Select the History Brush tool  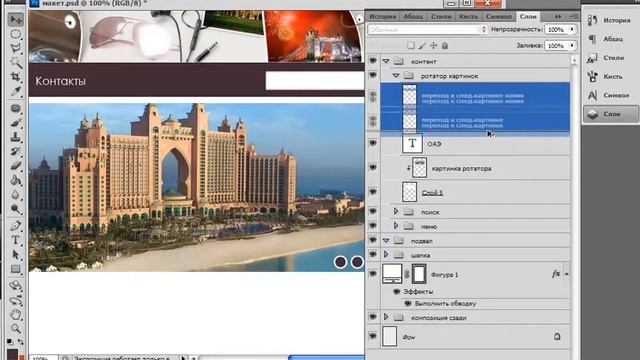(16, 151)
